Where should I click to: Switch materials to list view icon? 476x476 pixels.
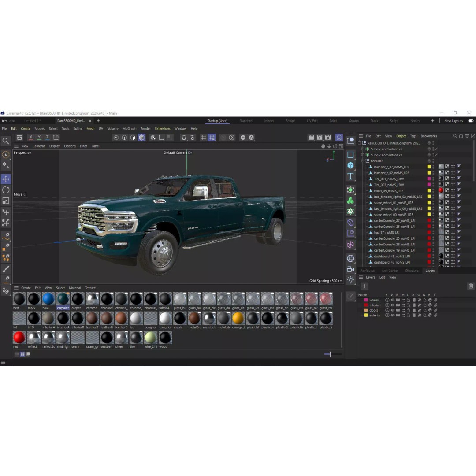point(17,354)
